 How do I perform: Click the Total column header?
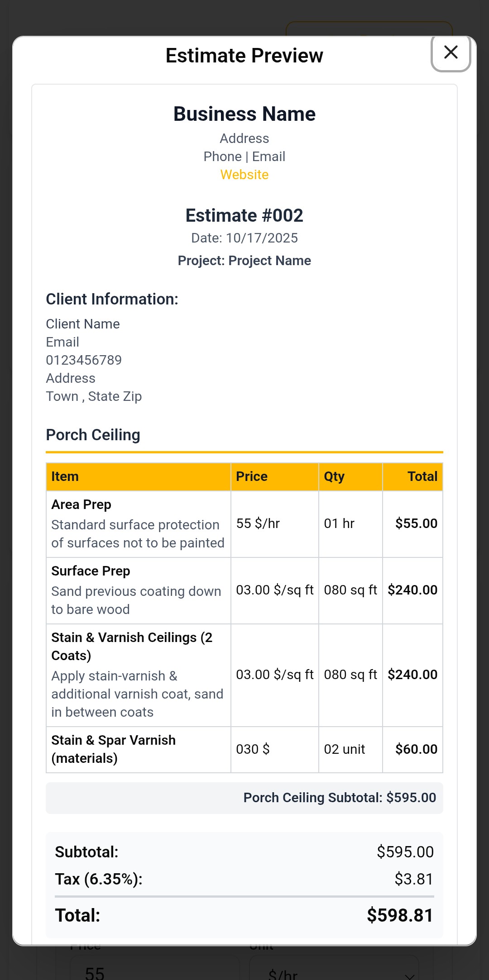pos(422,476)
